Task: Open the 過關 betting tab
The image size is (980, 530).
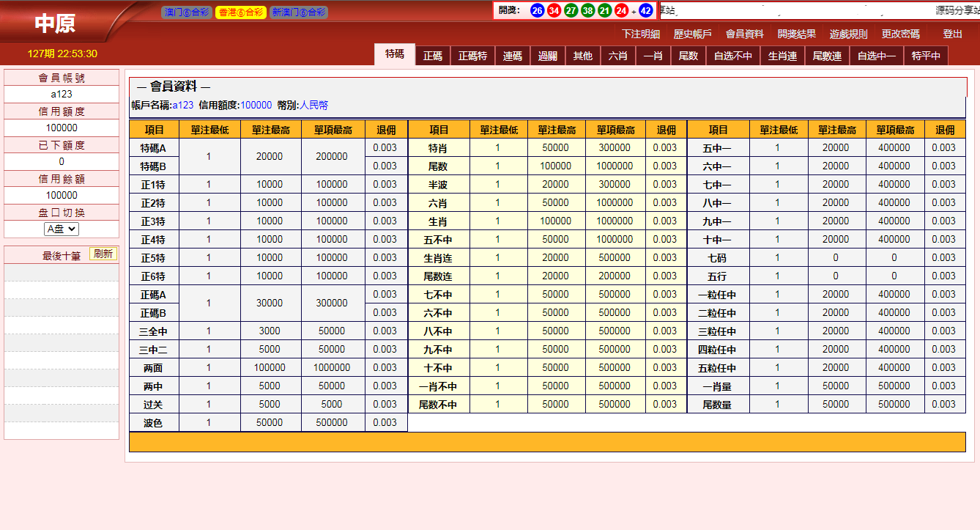Action: click(548, 56)
